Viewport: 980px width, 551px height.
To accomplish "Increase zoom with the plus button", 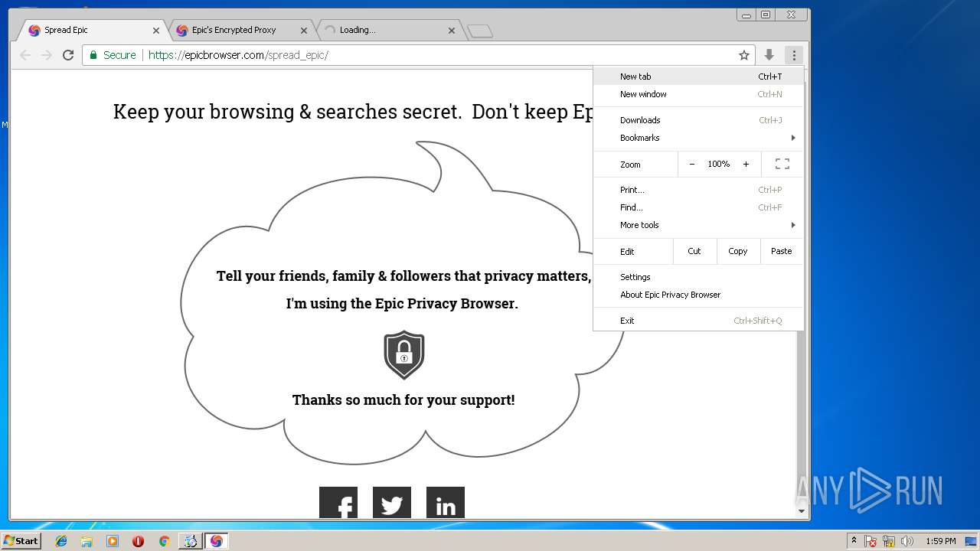I will [746, 164].
